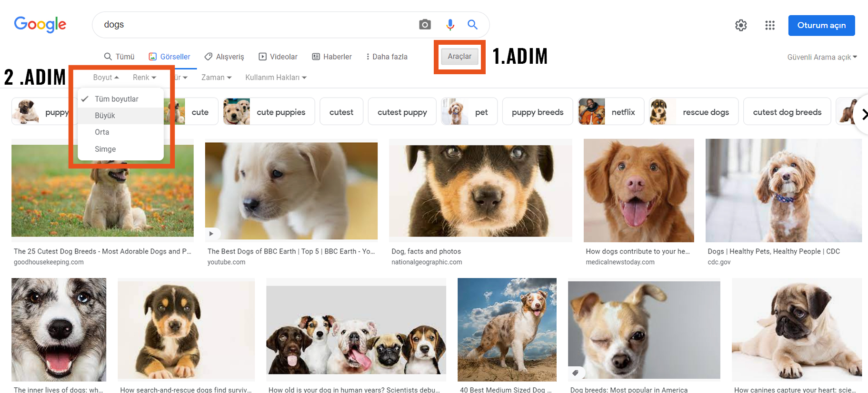868x393 pixels.
Task: Open the Kullanım Hakları dropdown
Action: point(276,78)
